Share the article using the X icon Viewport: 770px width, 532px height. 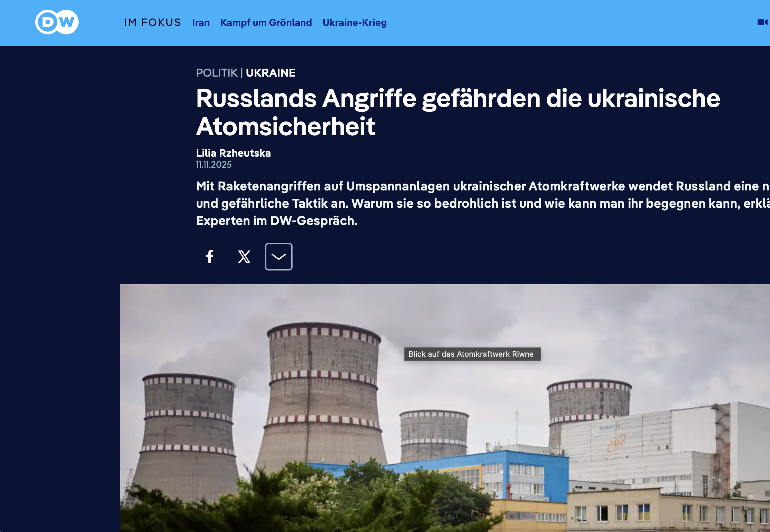point(244,256)
